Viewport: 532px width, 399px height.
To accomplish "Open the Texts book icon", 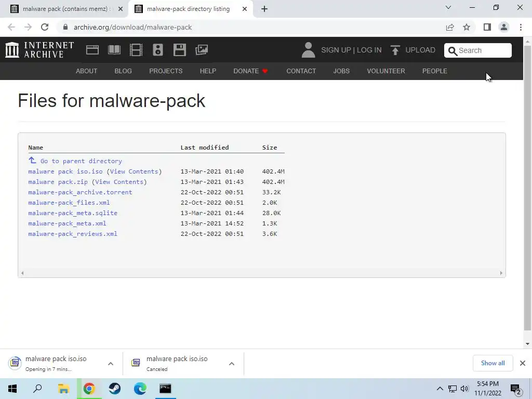I will 114,50.
